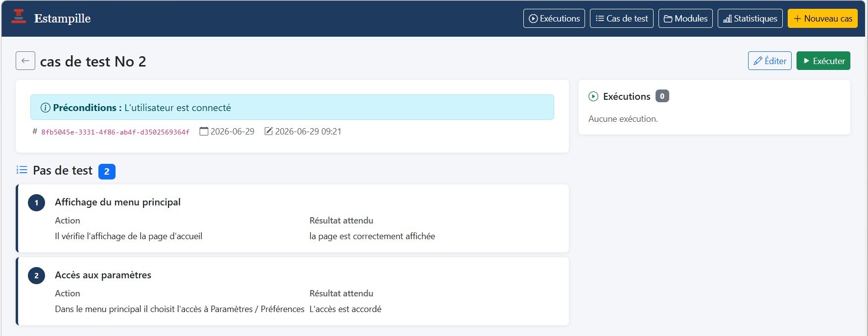The image size is (868, 336).
Task: Click the blue badge showing 2 steps
Action: (x=107, y=171)
